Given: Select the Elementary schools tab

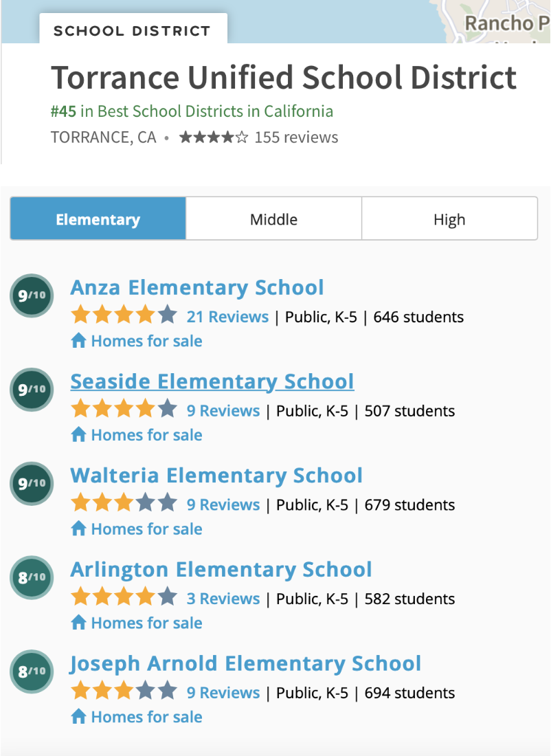Looking at the screenshot, I should click(x=98, y=219).
